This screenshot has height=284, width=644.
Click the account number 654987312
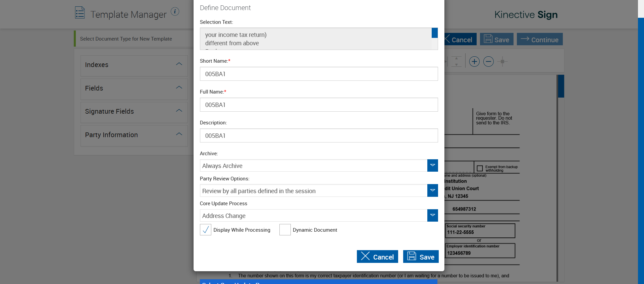pyautogui.click(x=464, y=209)
